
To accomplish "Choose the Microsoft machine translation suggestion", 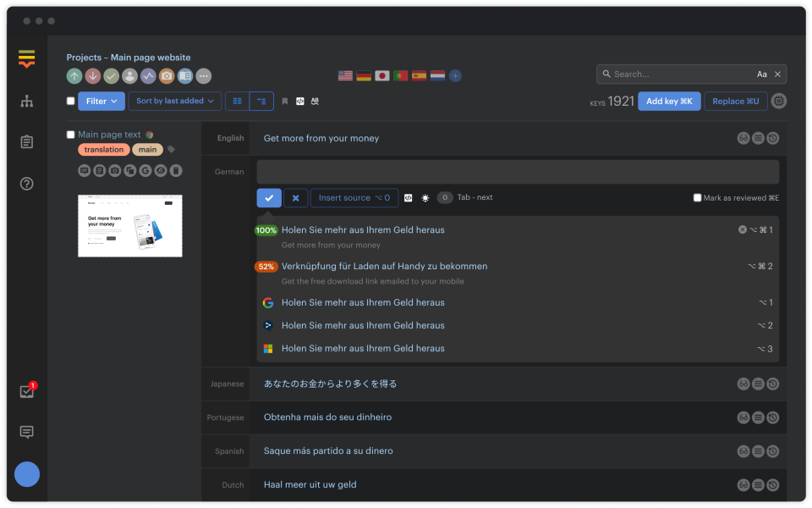I will tap(516, 349).
